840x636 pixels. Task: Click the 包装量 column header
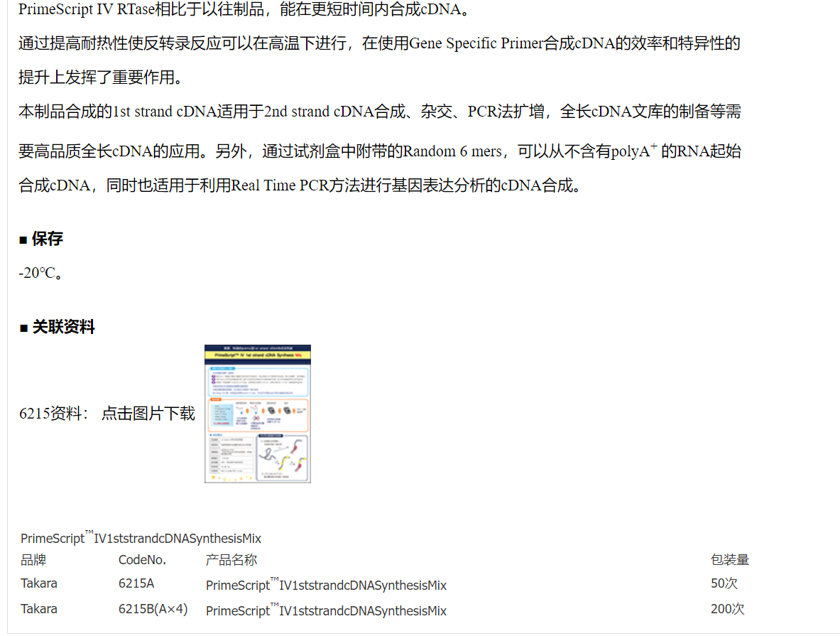(x=729, y=560)
